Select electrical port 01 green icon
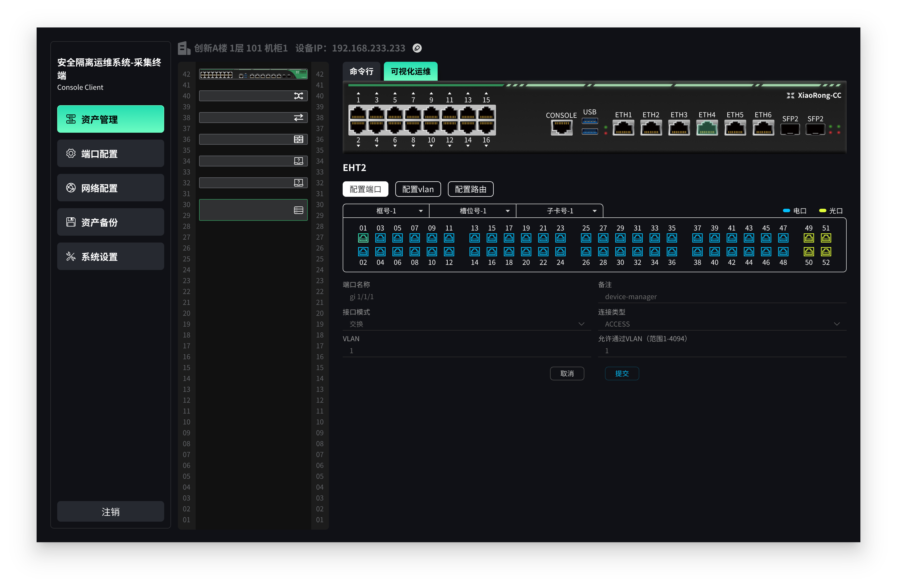The width and height of the screenshot is (897, 588). coord(363,238)
